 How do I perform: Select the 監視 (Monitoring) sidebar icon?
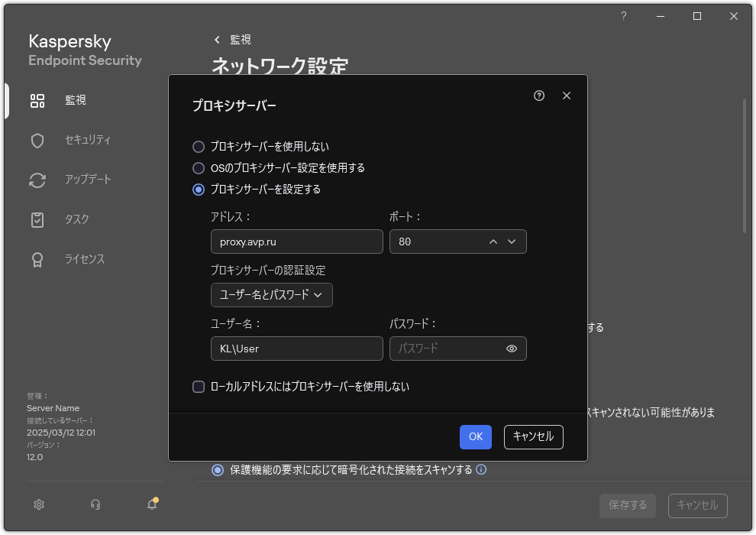coord(37,100)
